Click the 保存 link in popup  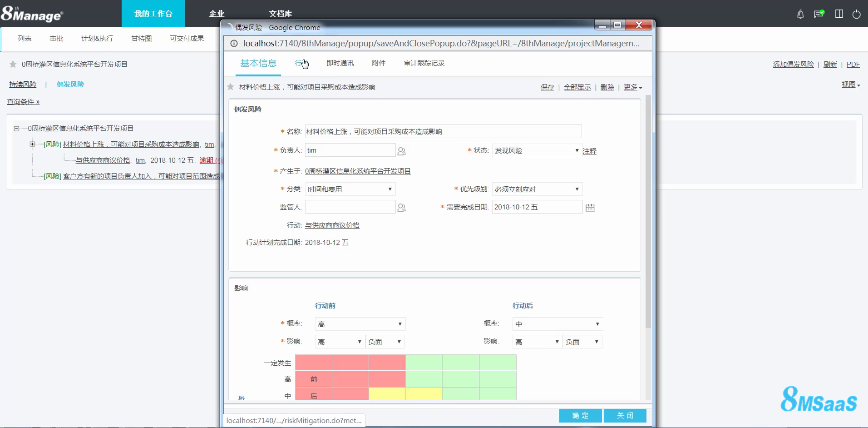(547, 87)
